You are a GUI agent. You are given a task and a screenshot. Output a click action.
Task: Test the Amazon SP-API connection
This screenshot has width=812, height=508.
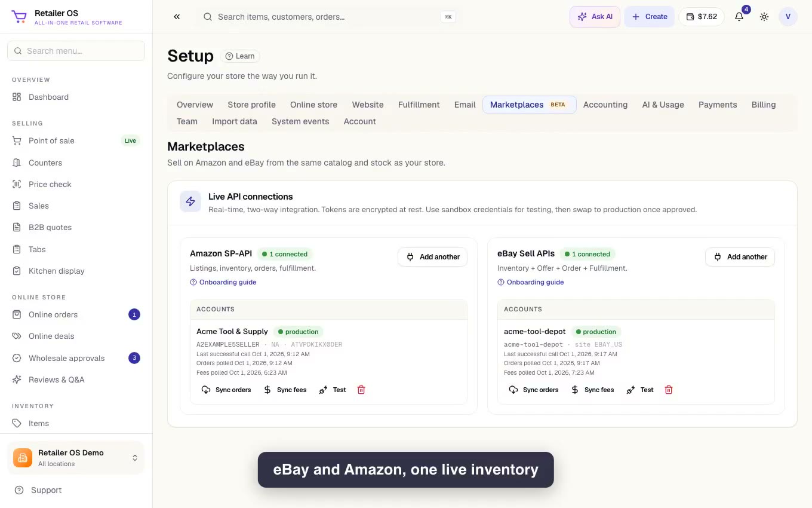coord(333,390)
